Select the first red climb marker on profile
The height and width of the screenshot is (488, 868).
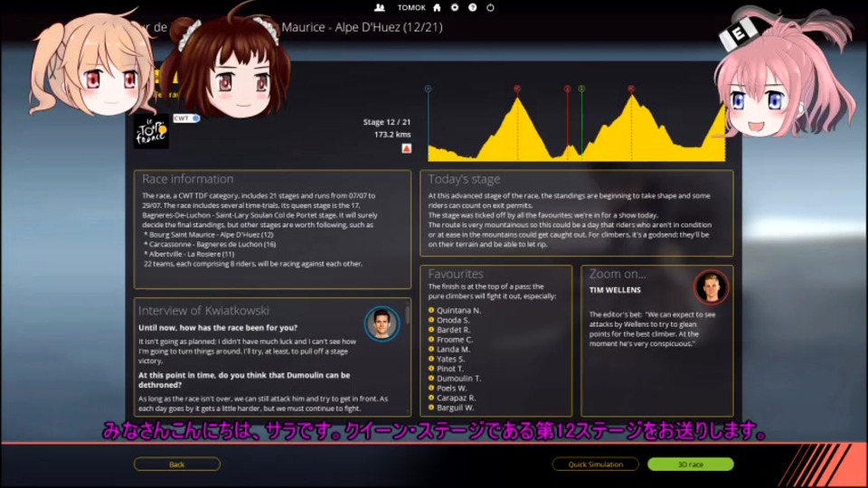[517, 89]
